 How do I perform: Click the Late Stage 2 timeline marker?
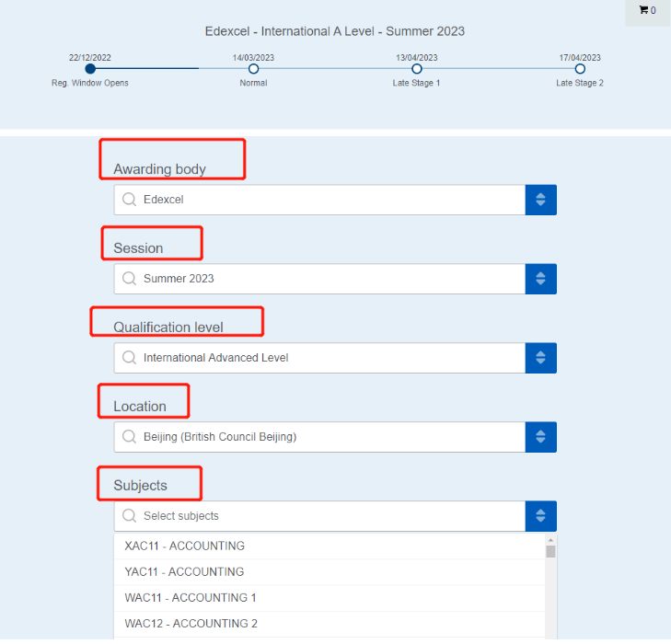580,68
